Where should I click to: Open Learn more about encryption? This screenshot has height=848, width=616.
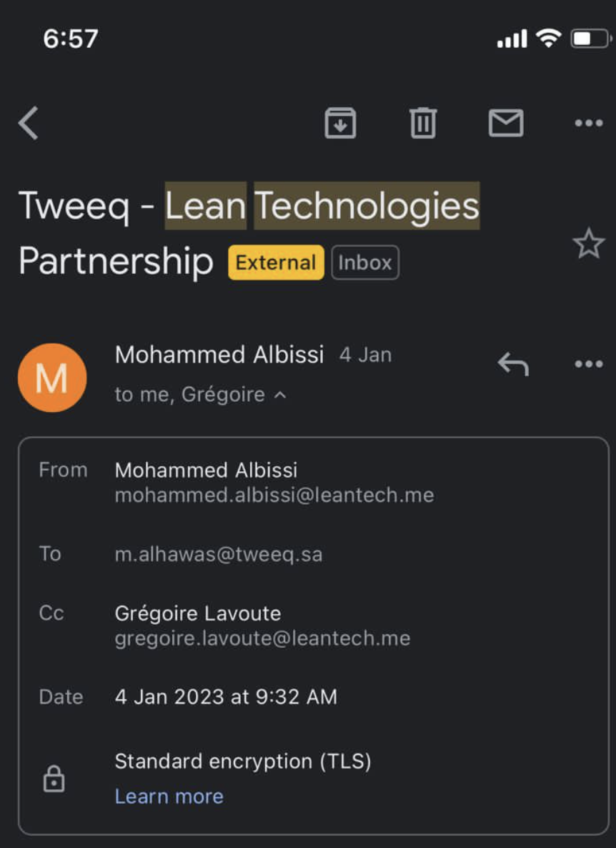click(169, 797)
